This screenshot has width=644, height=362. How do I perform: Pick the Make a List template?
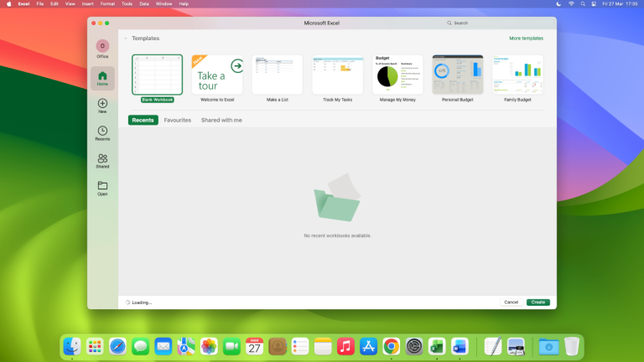coord(277,75)
